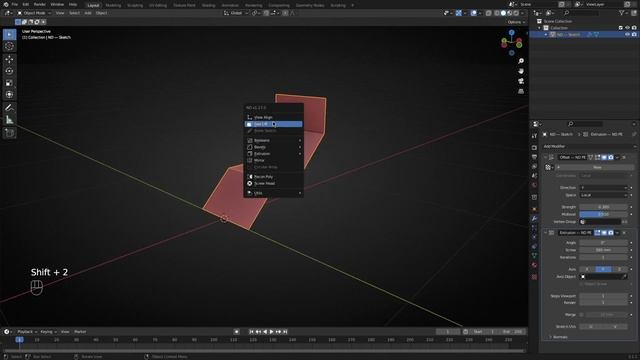Toggle camera view icon in viewport
The width and height of the screenshot is (640, 360).
tap(521, 81)
